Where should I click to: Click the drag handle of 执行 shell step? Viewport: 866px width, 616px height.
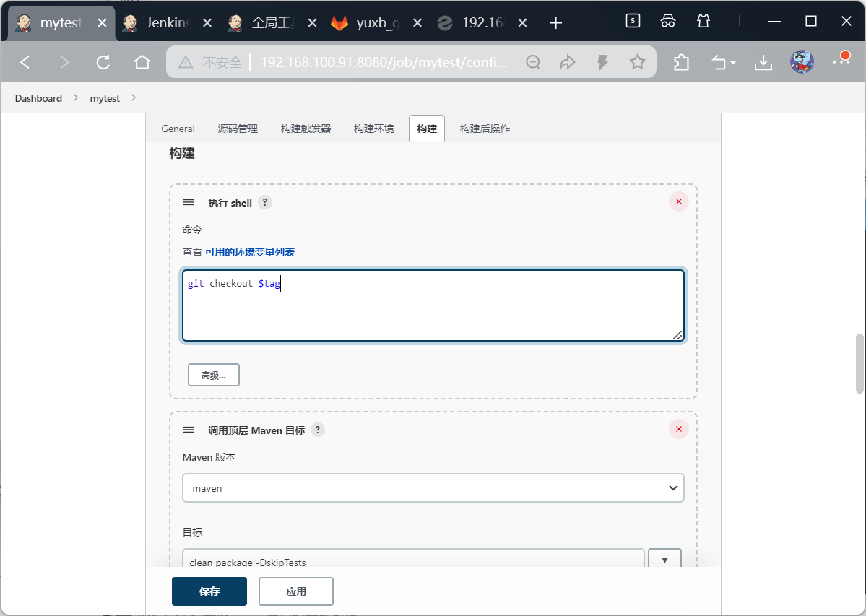pyautogui.click(x=189, y=203)
